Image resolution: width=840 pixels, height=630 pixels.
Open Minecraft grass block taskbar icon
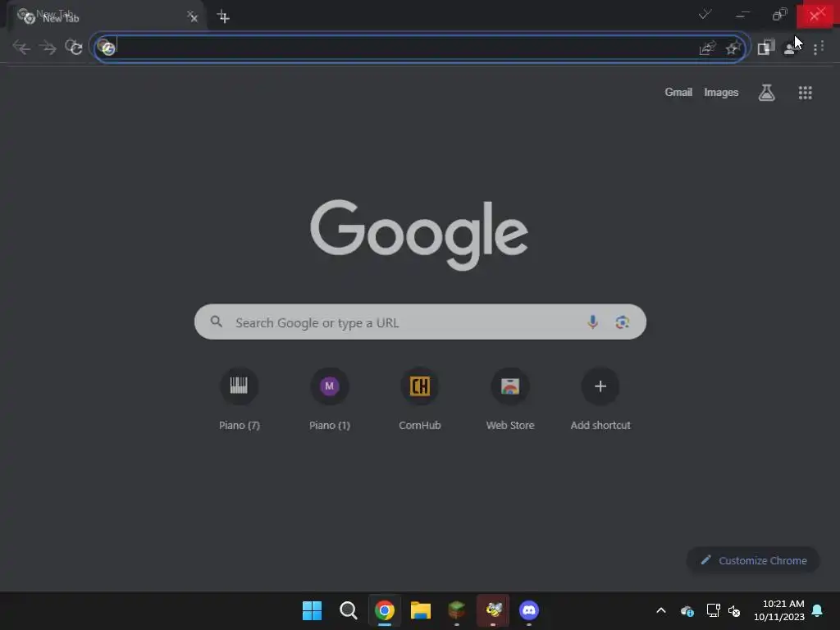coord(456,610)
